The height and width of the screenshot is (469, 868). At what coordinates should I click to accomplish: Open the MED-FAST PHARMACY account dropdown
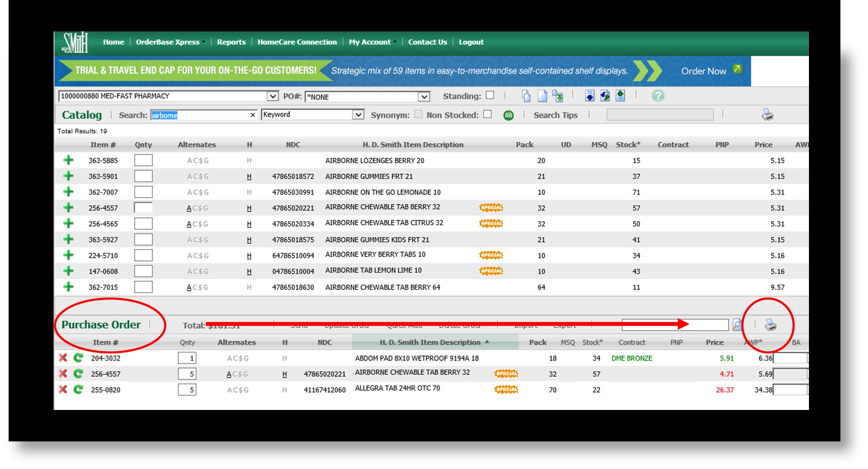272,96
